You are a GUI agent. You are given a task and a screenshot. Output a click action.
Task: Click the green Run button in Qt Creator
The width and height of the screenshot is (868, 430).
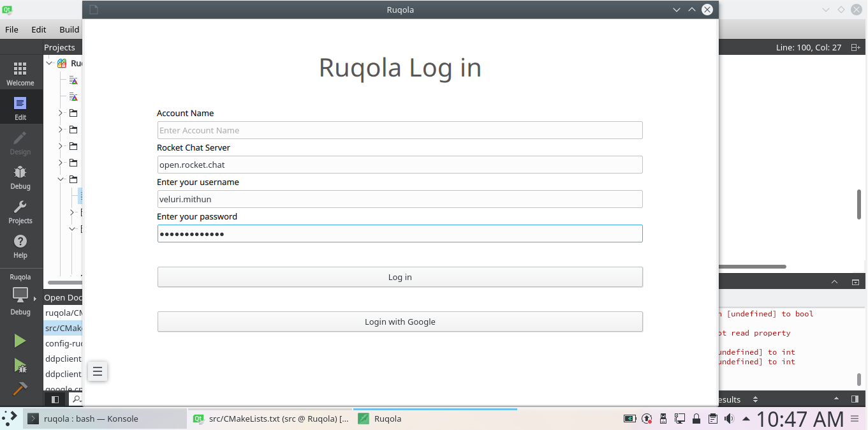pos(20,341)
